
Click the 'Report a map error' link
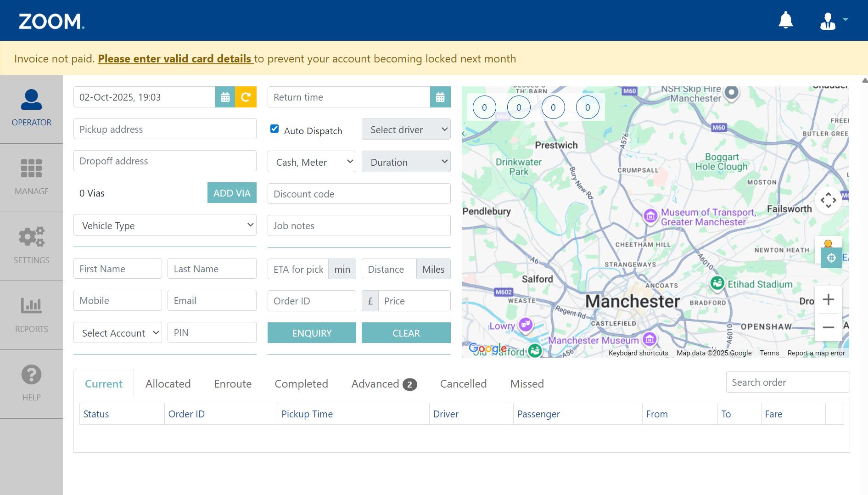[x=816, y=353]
